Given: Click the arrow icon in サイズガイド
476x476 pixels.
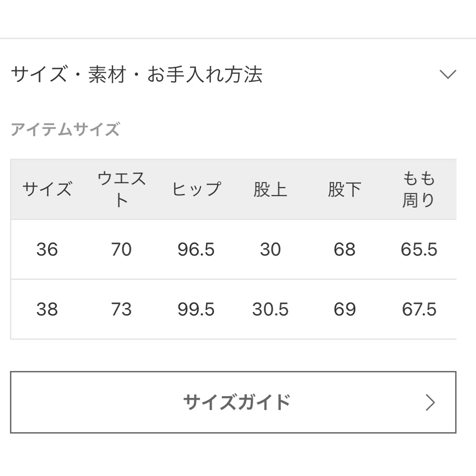Looking at the screenshot, I should pos(430,402).
